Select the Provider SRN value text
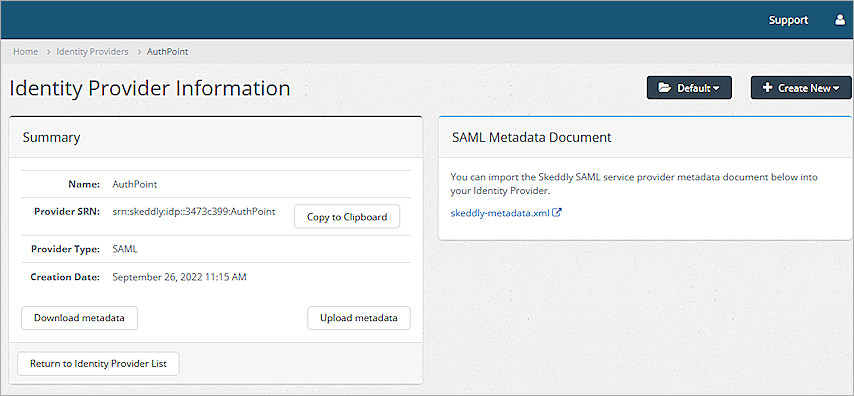The image size is (854, 396). (x=194, y=211)
